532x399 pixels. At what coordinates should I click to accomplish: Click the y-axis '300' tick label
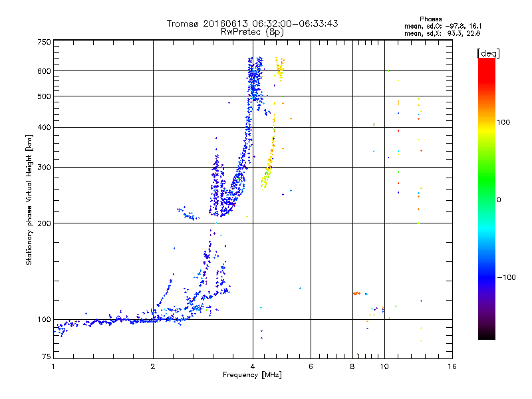(45, 168)
